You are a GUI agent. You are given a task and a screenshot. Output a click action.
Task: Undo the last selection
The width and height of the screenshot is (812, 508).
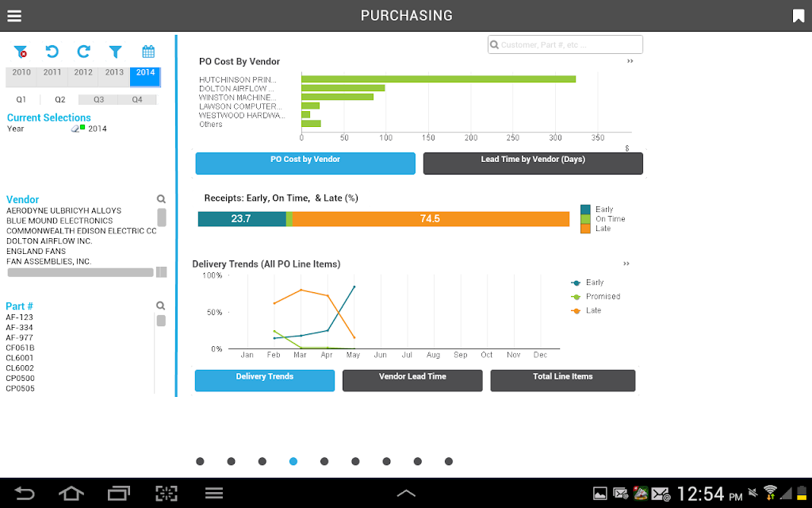tap(52, 52)
